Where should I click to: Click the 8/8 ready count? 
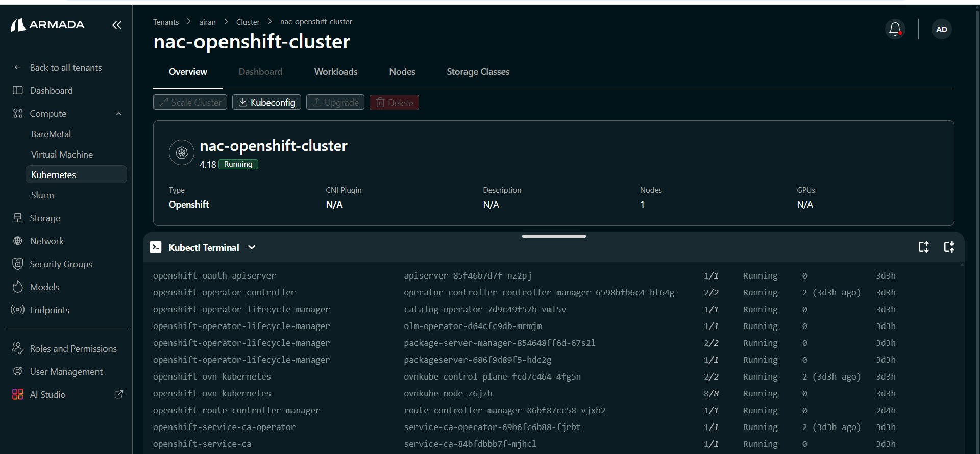pyautogui.click(x=711, y=393)
